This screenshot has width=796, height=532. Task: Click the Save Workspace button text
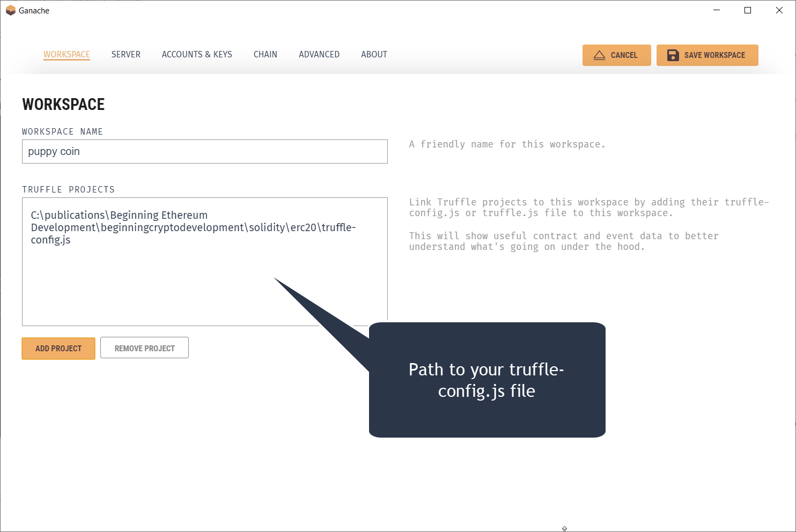coord(714,55)
